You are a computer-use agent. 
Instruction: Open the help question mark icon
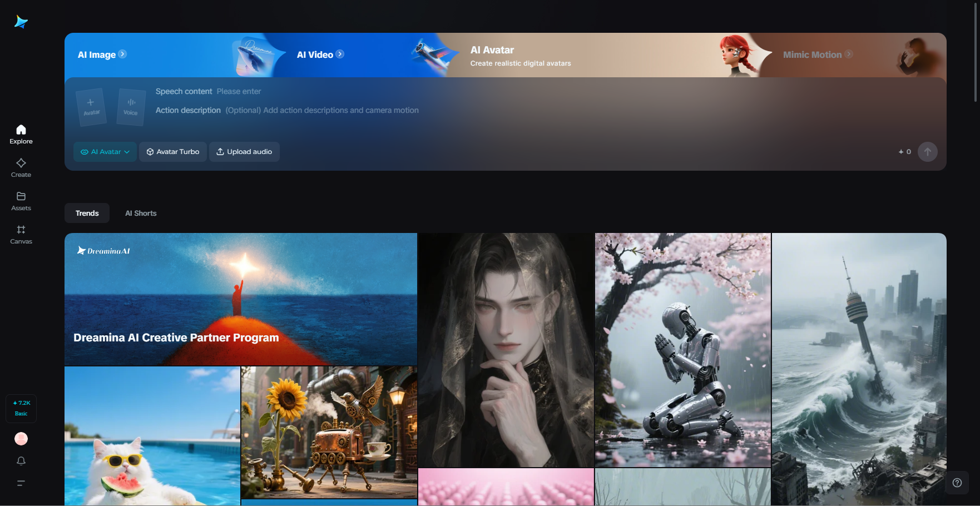(x=957, y=483)
